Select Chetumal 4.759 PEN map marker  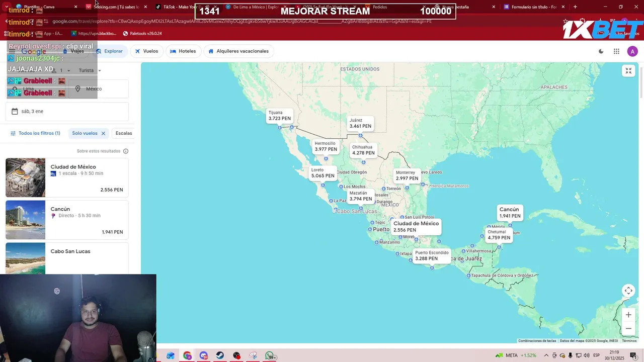[499, 235]
